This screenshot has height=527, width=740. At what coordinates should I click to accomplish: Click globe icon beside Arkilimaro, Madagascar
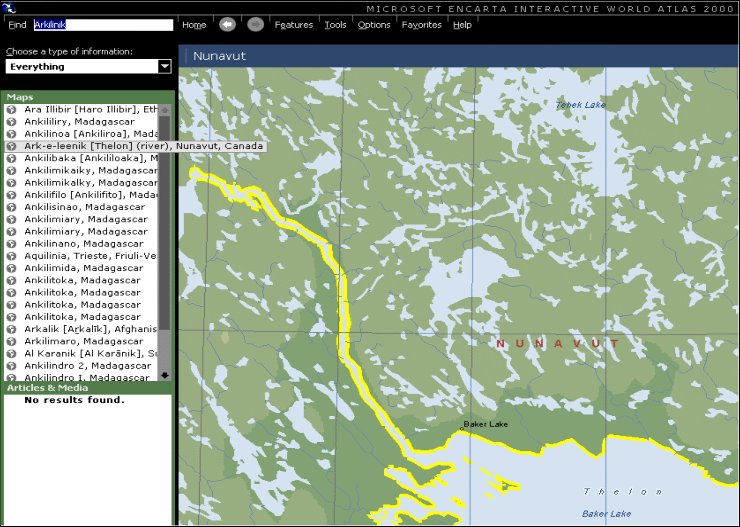tap(12, 342)
